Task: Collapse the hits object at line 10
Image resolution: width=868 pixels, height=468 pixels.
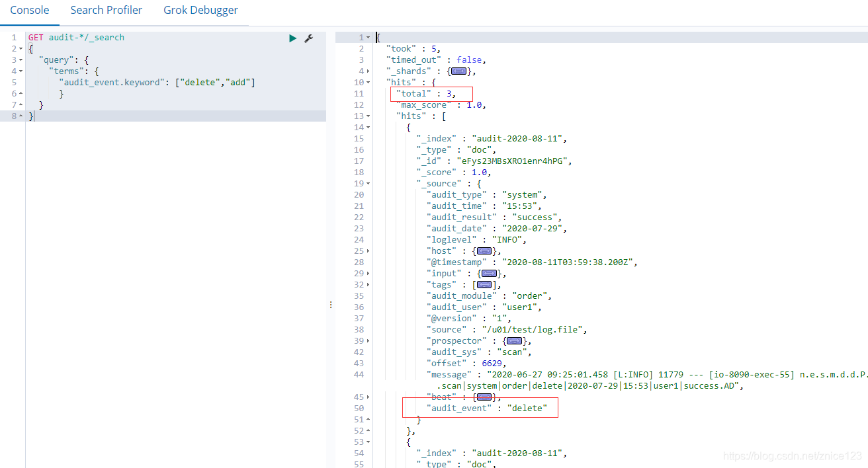Action: pos(367,82)
